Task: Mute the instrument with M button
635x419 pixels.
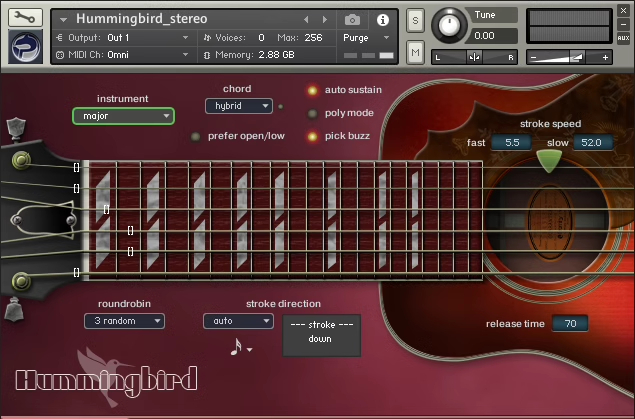Action: [415, 52]
